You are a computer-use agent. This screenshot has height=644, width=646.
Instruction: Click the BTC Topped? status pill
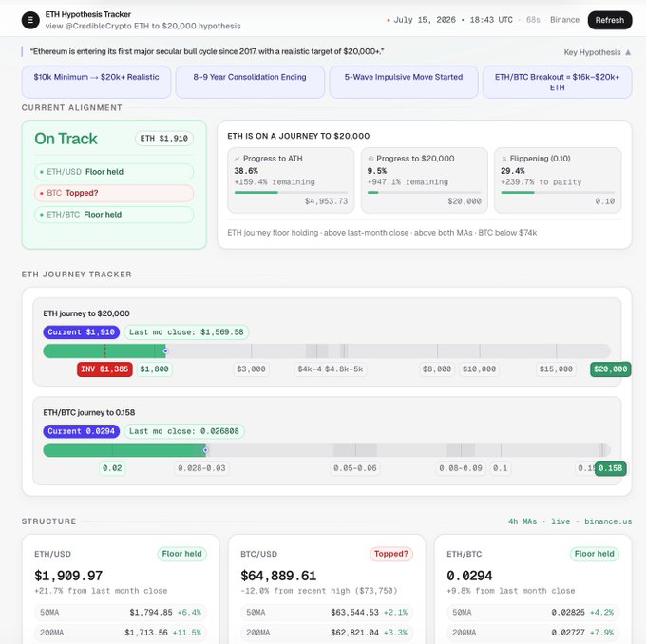click(x=114, y=193)
